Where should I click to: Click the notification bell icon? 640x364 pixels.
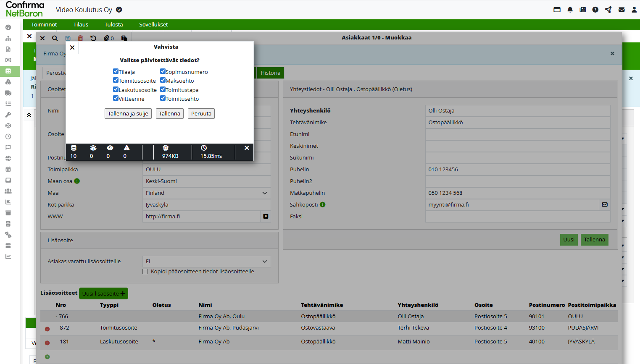(570, 10)
